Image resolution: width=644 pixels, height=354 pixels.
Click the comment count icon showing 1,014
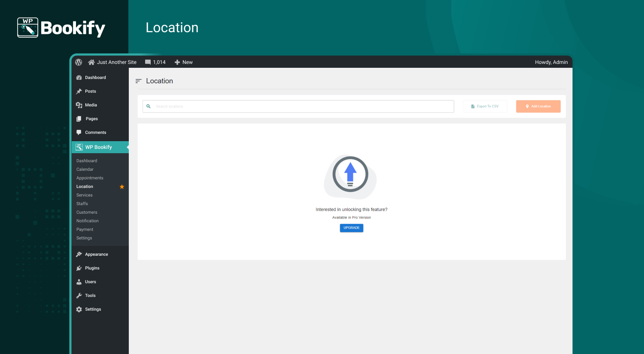point(148,62)
